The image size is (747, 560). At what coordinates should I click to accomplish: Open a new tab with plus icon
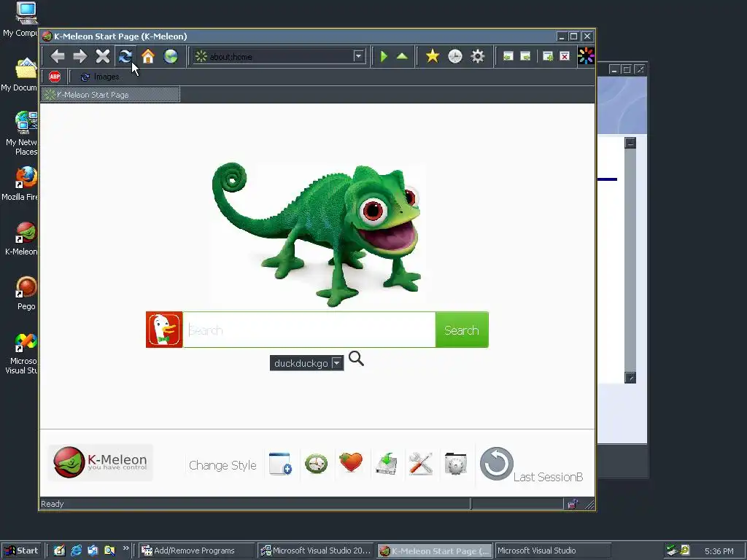tap(548, 56)
